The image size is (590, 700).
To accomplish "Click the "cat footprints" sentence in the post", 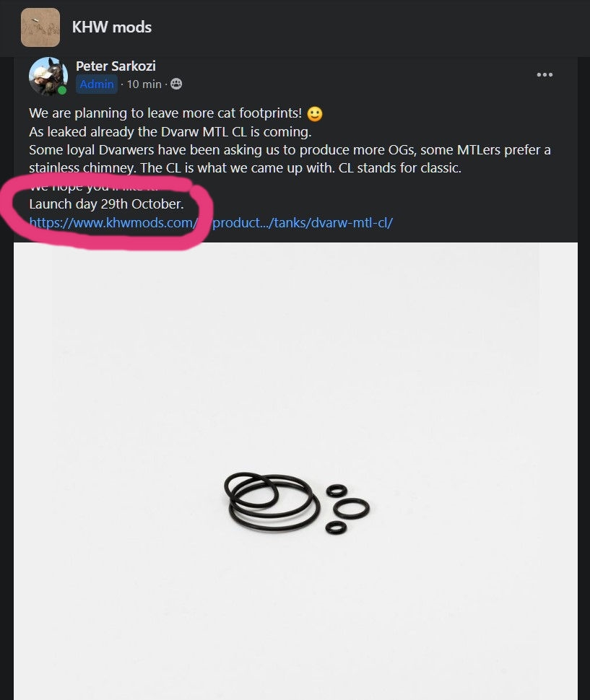I will (x=165, y=114).
